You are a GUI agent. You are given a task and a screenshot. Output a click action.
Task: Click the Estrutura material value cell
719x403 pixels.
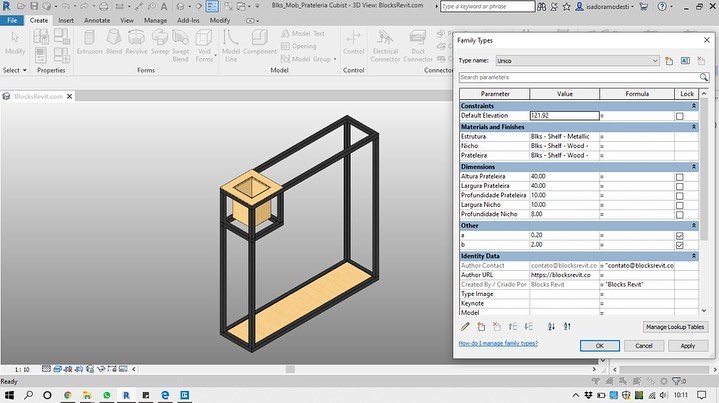tap(564, 137)
